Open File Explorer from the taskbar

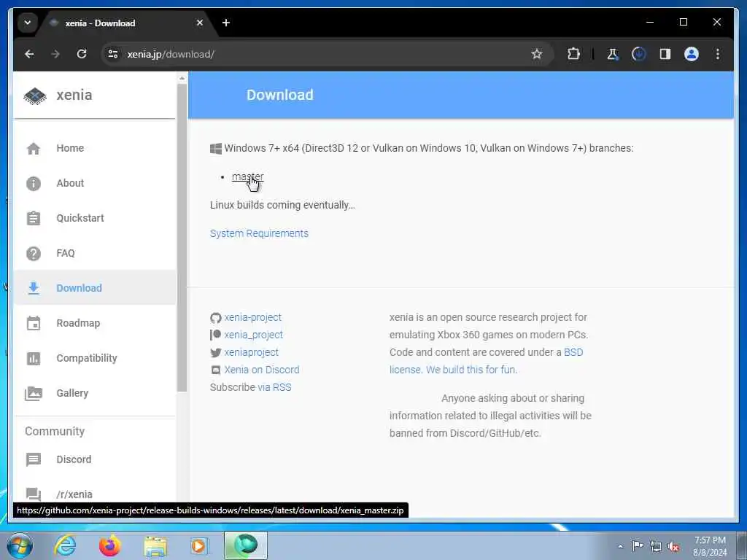155,545
